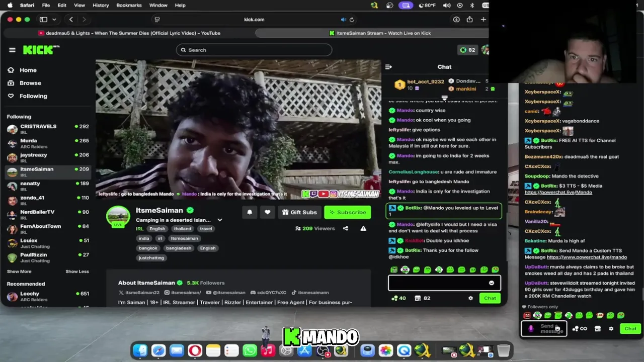The width and height of the screenshot is (644, 362).
Task: Click the justchatting tag
Action: [x=151, y=258]
